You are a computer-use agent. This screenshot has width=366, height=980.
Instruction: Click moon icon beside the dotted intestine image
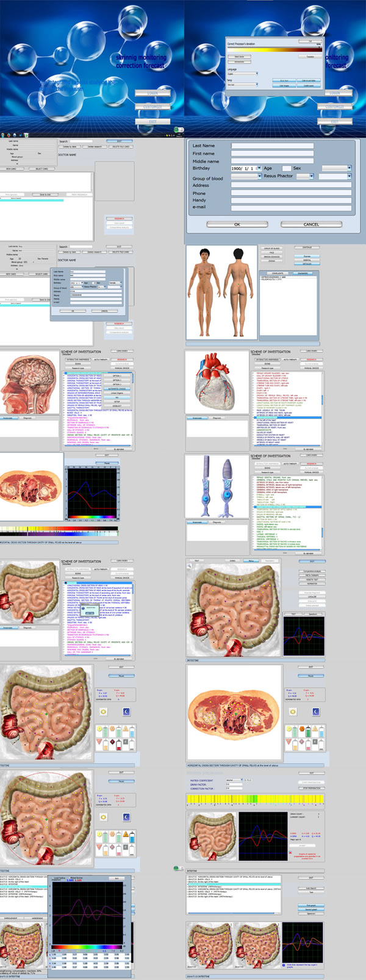tap(127, 711)
